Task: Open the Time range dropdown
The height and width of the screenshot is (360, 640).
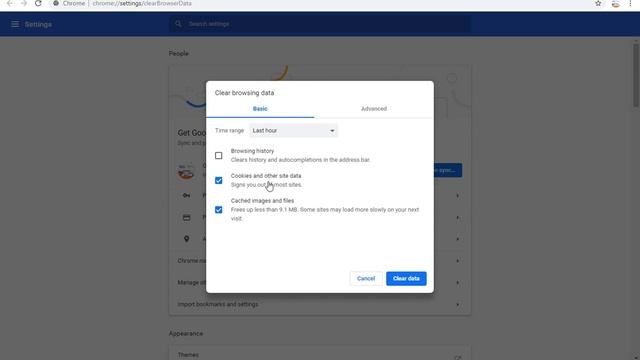Action: (x=293, y=131)
